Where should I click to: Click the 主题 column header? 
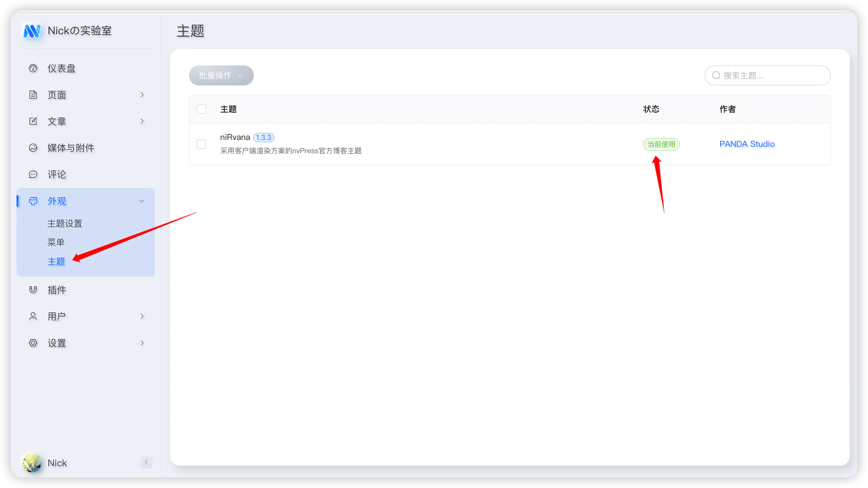[x=228, y=109]
